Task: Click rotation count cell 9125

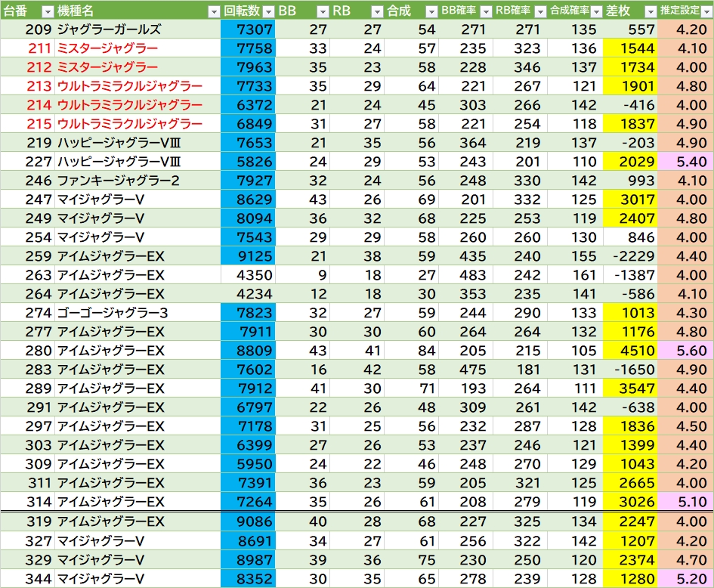Action: (x=248, y=256)
